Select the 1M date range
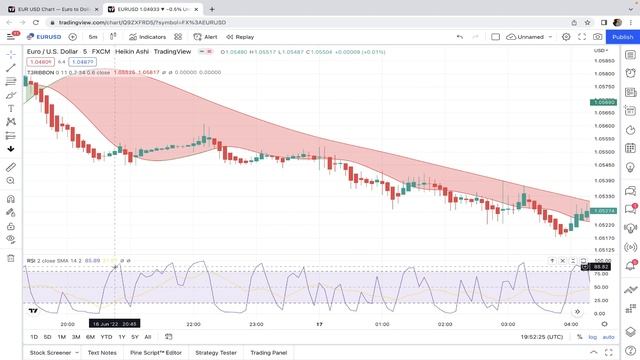This screenshot has width=640, height=360. tap(62, 337)
